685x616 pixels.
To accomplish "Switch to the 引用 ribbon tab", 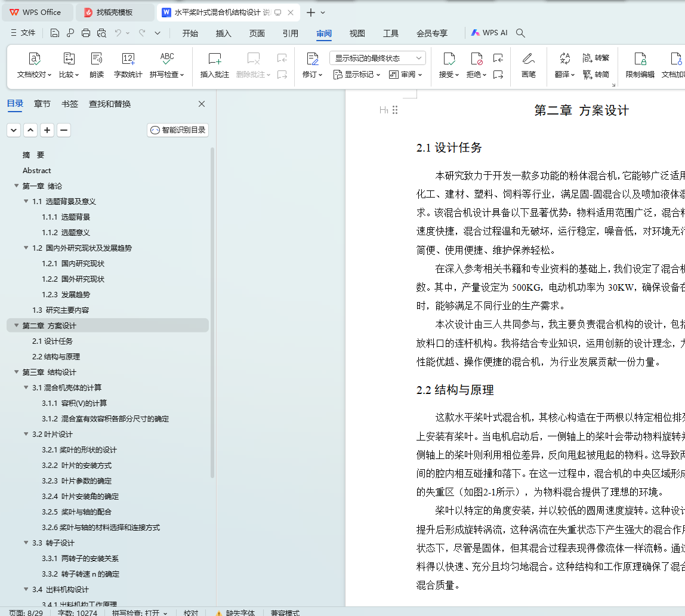I will pos(290,33).
